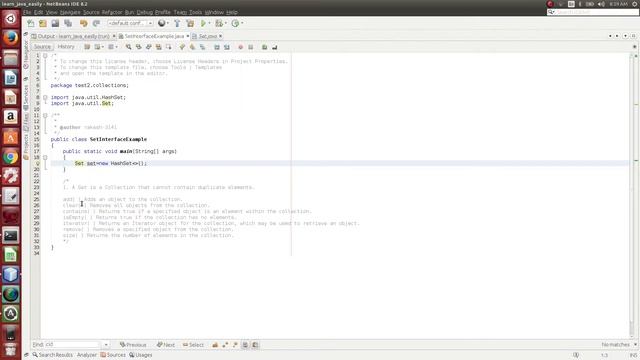This screenshot has height=360, width=640.
Task: Click the Source view button
Action: click(42, 47)
